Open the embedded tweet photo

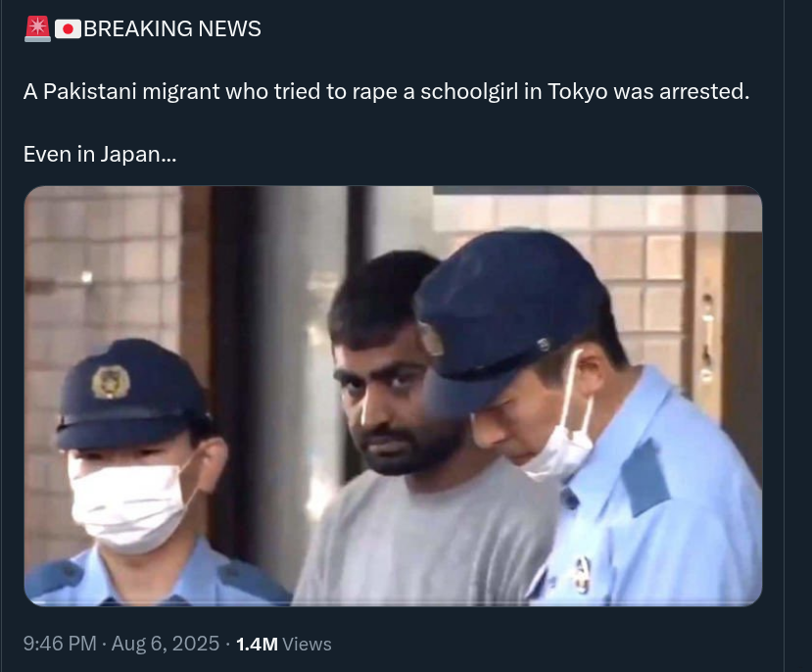point(393,396)
